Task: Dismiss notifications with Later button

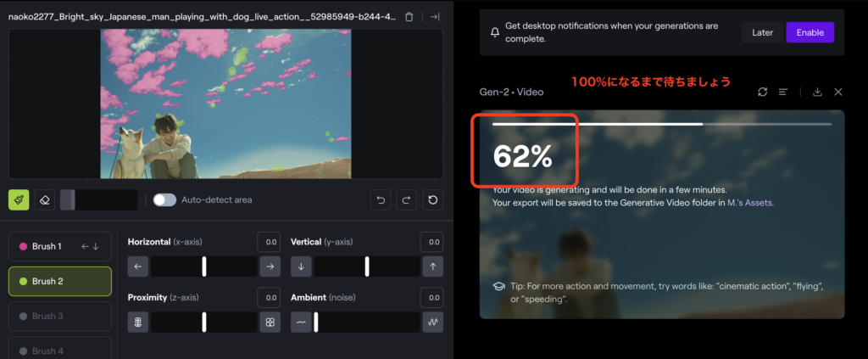Action: point(762,32)
